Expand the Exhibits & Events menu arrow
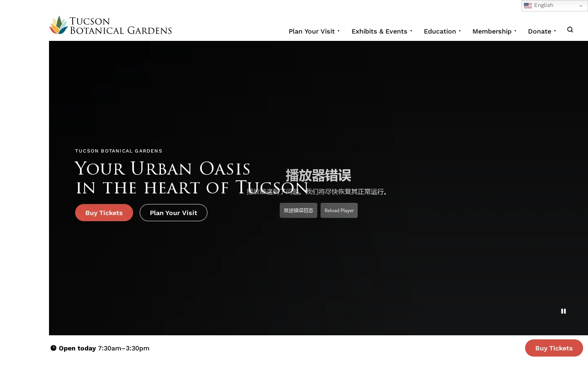588x368 pixels. (411, 31)
